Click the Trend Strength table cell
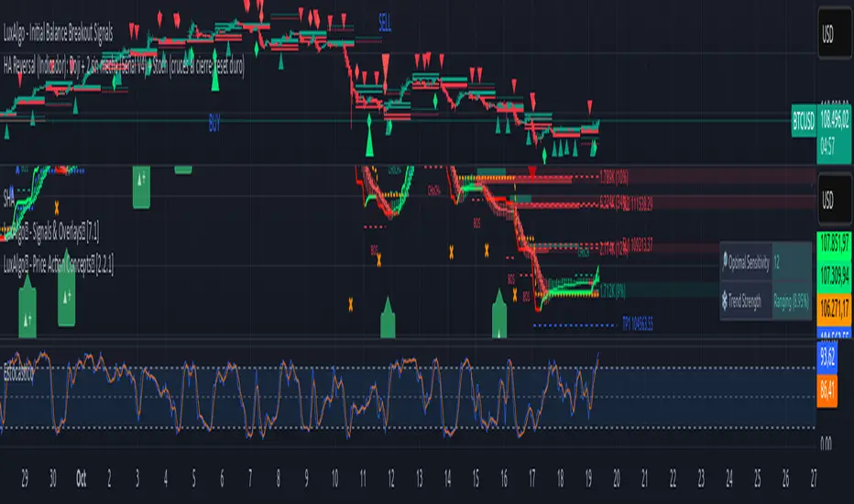Viewport: 854px width, 504px height. pyautogui.click(x=746, y=301)
